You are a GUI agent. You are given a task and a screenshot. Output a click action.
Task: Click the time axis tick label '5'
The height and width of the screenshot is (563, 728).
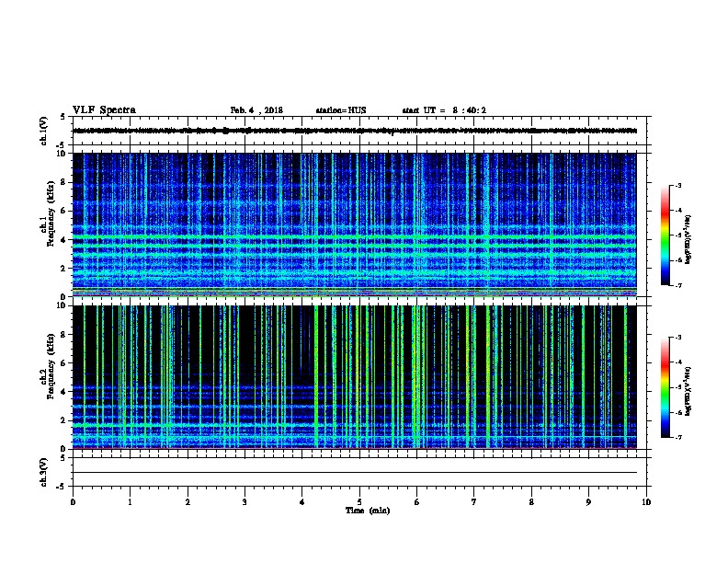359,502
